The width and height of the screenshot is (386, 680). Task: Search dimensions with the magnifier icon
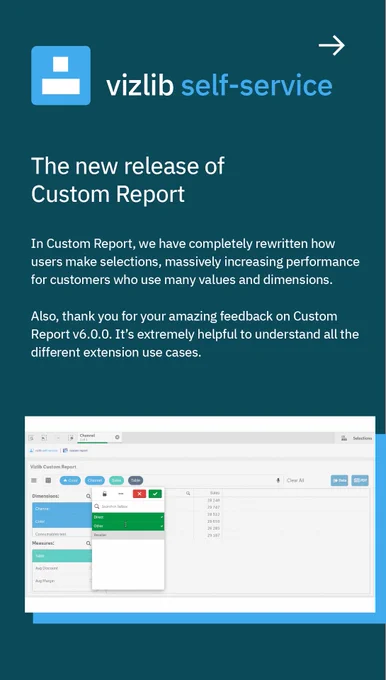pyautogui.click(x=88, y=496)
